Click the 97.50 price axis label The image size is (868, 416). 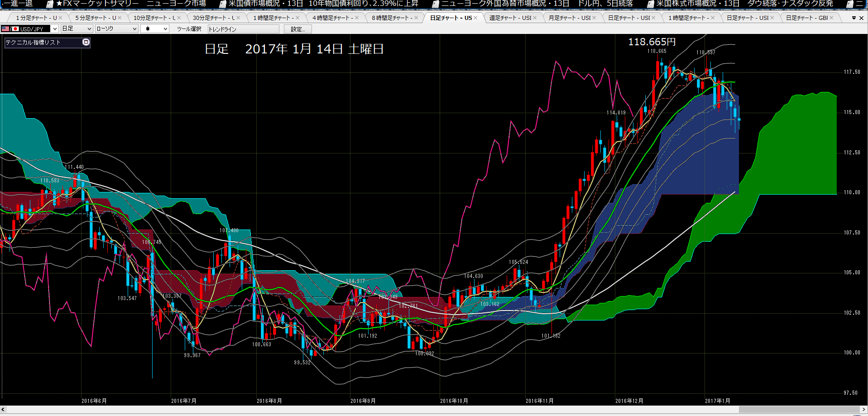(x=850, y=393)
